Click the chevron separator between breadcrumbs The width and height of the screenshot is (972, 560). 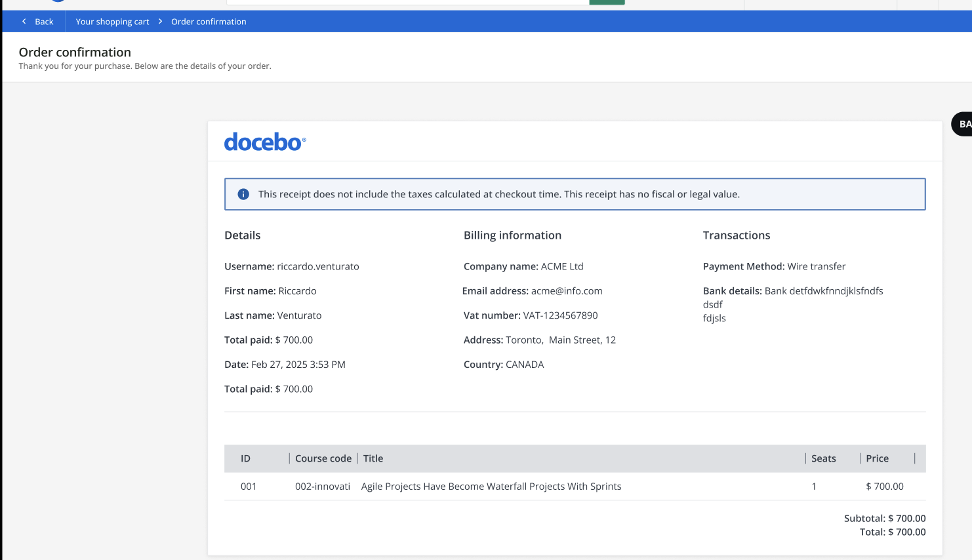(160, 22)
